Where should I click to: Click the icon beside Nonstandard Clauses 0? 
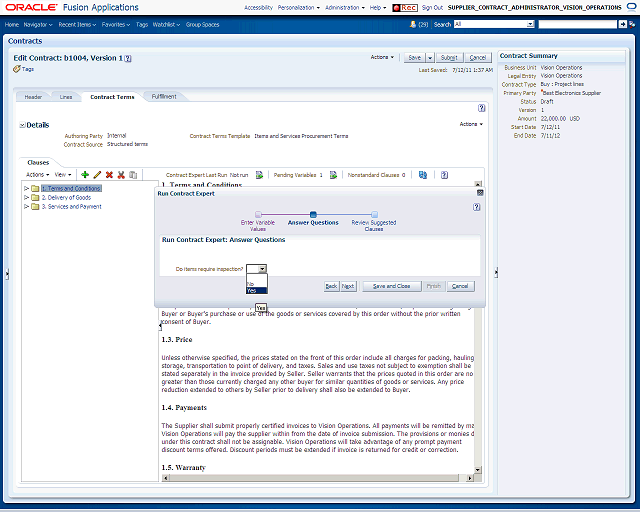point(423,175)
